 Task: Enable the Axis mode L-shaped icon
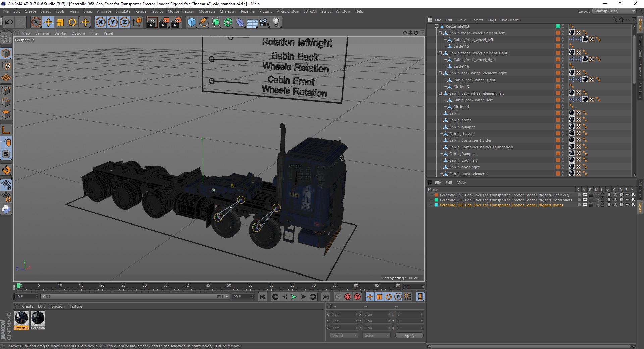coord(6,130)
